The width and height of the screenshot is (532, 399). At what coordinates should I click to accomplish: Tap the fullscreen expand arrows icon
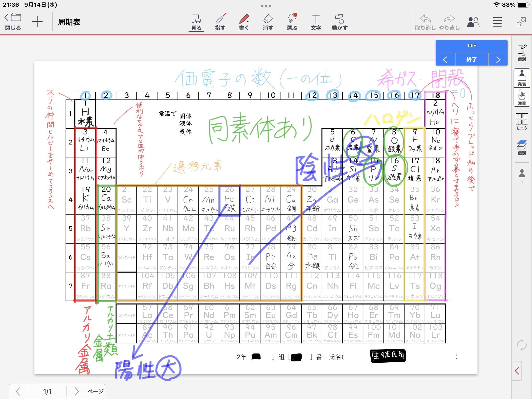pos(521,22)
